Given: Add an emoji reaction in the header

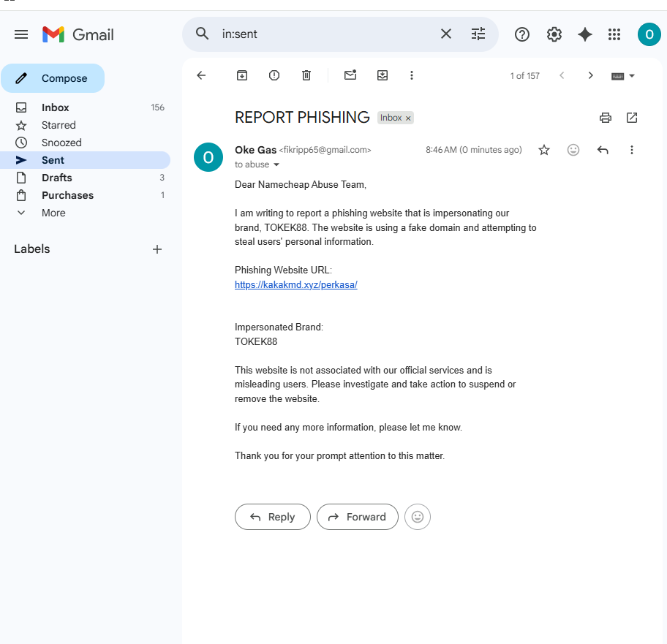Looking at the screenshot, I should tap(573, 150).
